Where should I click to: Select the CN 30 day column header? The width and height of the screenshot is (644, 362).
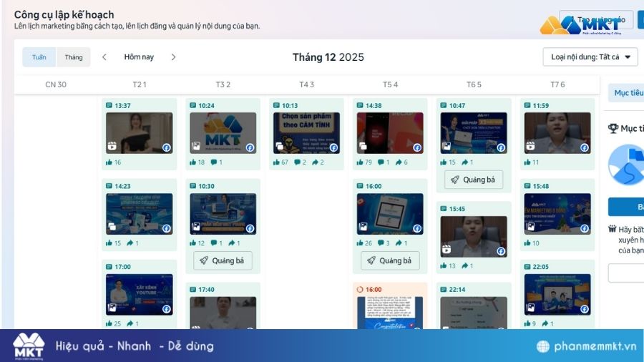click(x=56, y=84)
